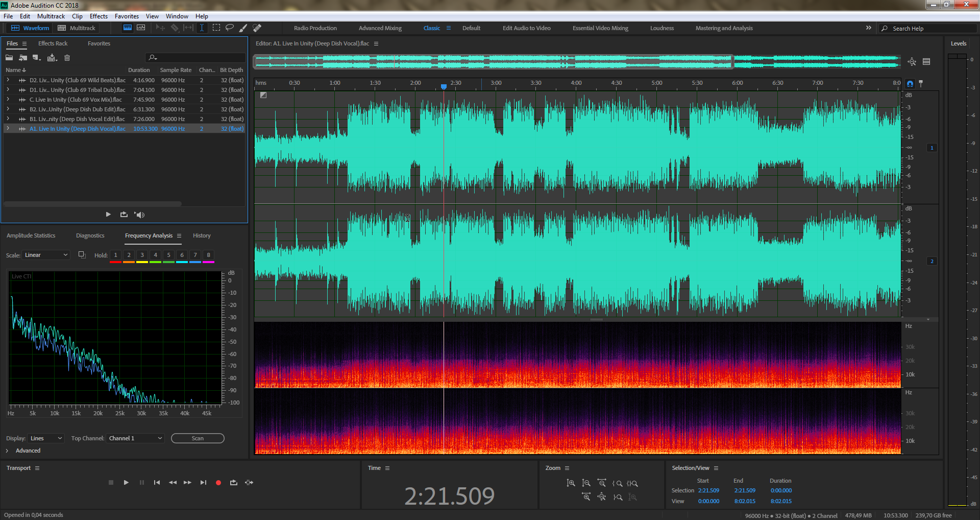Switch to the Effects Rack tab
Screen dimensions: 980x520
[53, 43]
